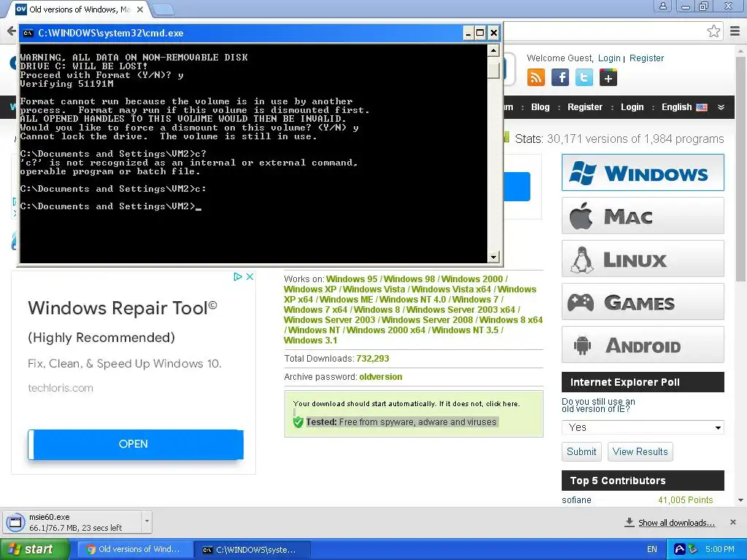Image resolution: width=747 pixels, height=560 pixels.
Task: Close the Windows Repair Tool ad
Action: 249,276
